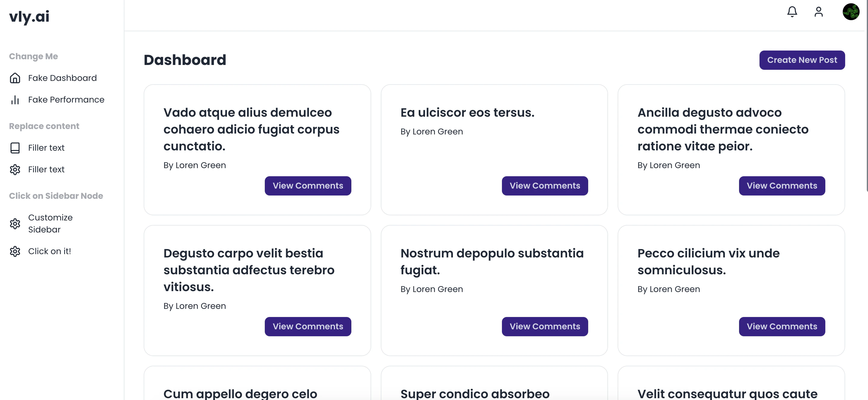View comments on Nostrum depopulo substantia post
Image resolution: width=868 pixels, height=400 pixels.
tap(545, 327)
